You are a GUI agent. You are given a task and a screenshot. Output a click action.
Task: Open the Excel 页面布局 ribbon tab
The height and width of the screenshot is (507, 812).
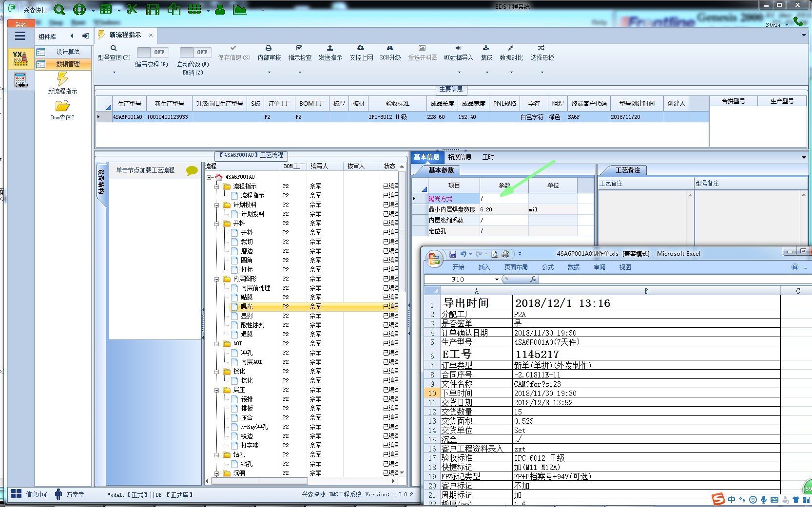pyautogui.click(x=516, y=267)
